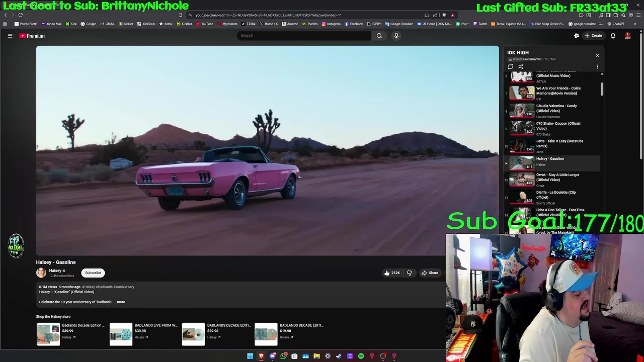Open Halsey channel avatar
Viewport: 644px width, 362px height.
(41, 273)
